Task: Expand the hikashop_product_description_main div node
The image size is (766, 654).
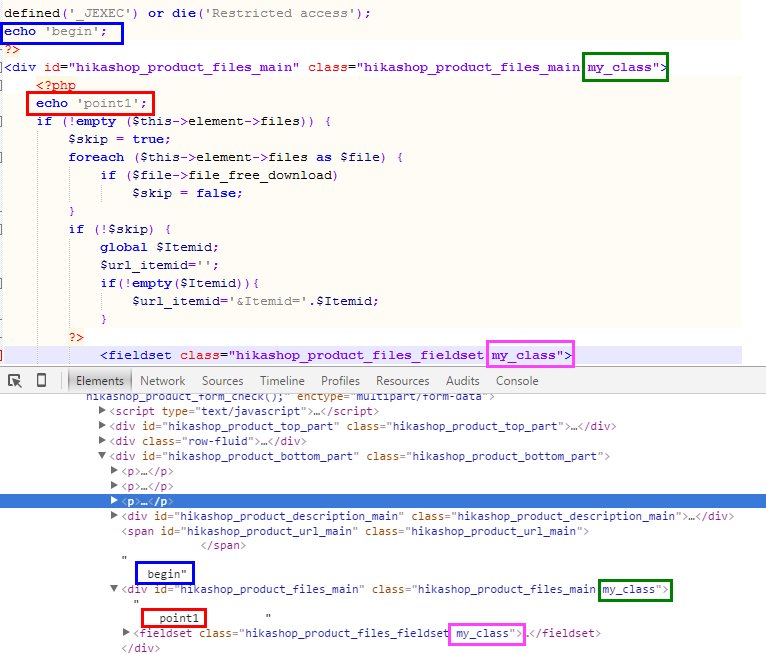Action: 114,515
